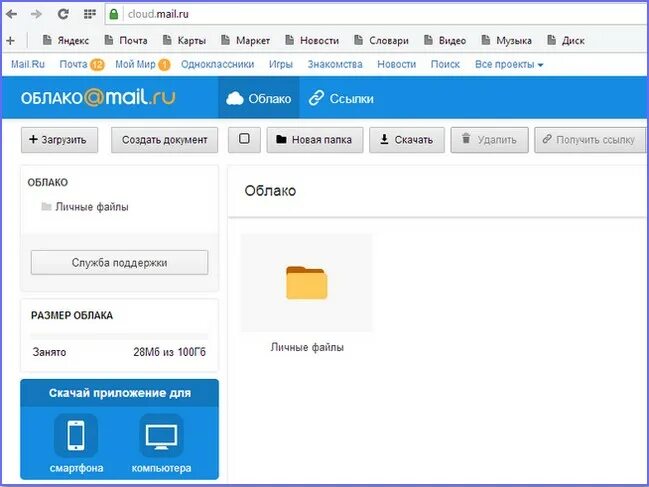Viewport: 649px width, 487px height.
Task: Open the Музыка bookmark
Action: (x=507, y=41)
